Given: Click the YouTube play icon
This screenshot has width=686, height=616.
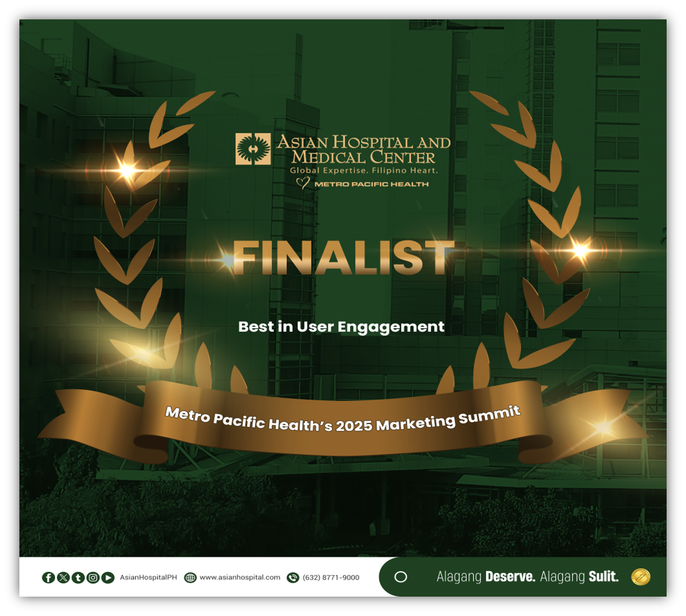Looking at the screenshot, I should click(108, 577).
